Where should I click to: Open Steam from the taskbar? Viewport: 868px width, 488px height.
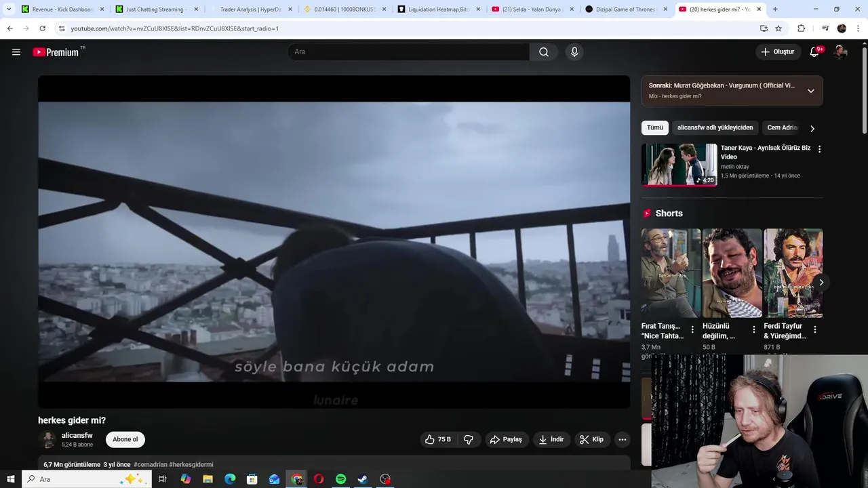[363, 479]
